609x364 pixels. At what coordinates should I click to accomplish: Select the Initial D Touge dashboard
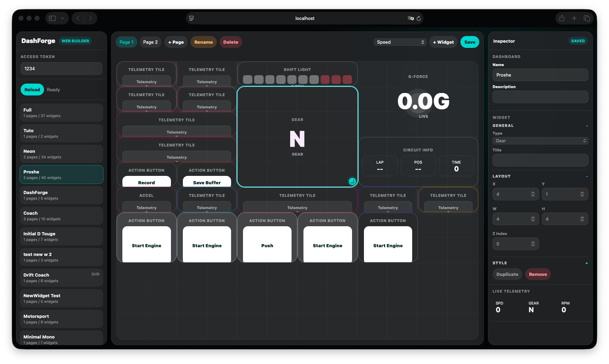62,236
